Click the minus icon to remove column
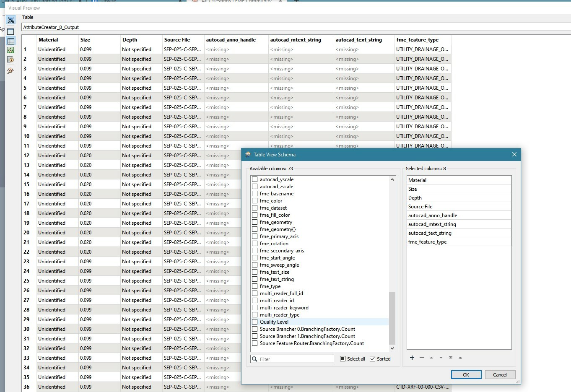The image size is (571, 392). click(422, 358)
